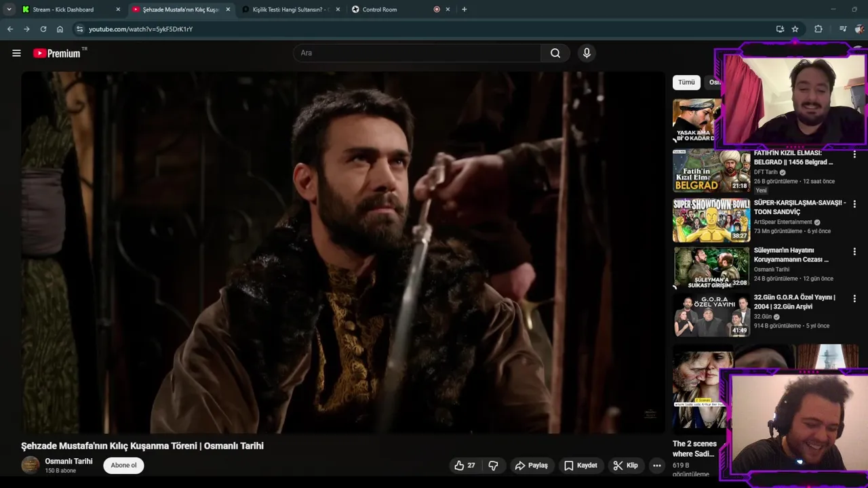The image size is (868, 488).
Task: Open ArtSpear Entertainment channel link
Action: point(783,222)
